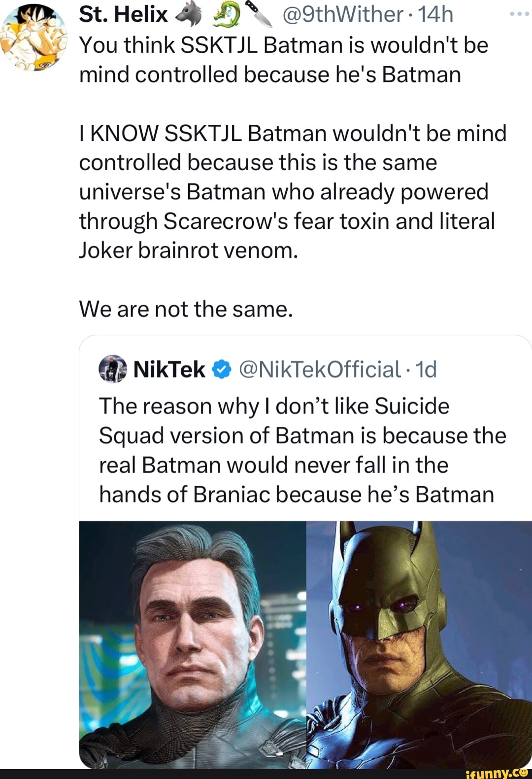Viewport: 532px width, 779px height.
Task: Click the knife emoji in username
Action: (259, 14)
